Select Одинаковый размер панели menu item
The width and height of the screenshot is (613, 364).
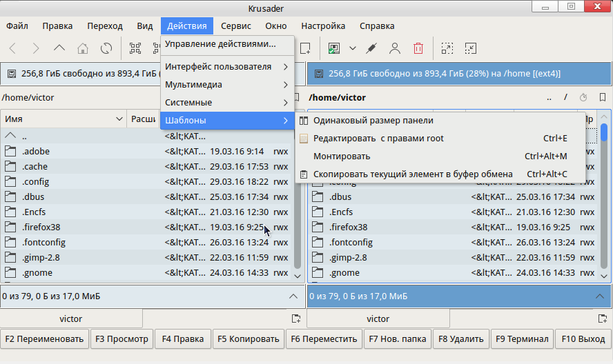tap(373, 121)
